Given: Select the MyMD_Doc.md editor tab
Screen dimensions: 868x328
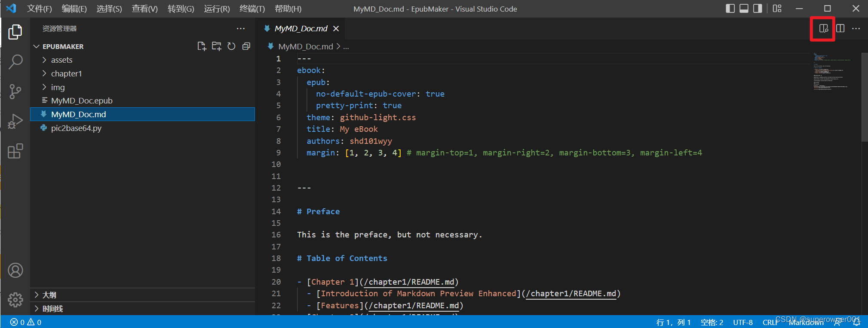Looking at the screenshot, I should tap(301, 29).
